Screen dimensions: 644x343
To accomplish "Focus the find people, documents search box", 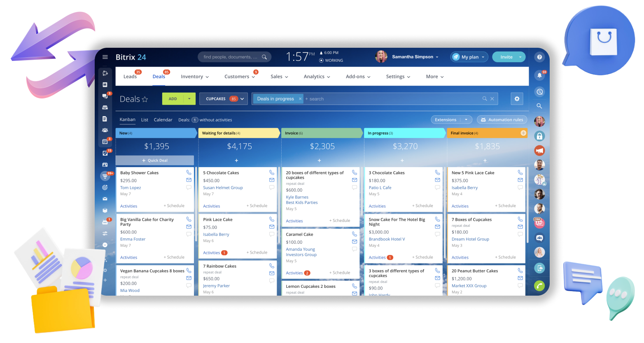I will click(235, 57).
